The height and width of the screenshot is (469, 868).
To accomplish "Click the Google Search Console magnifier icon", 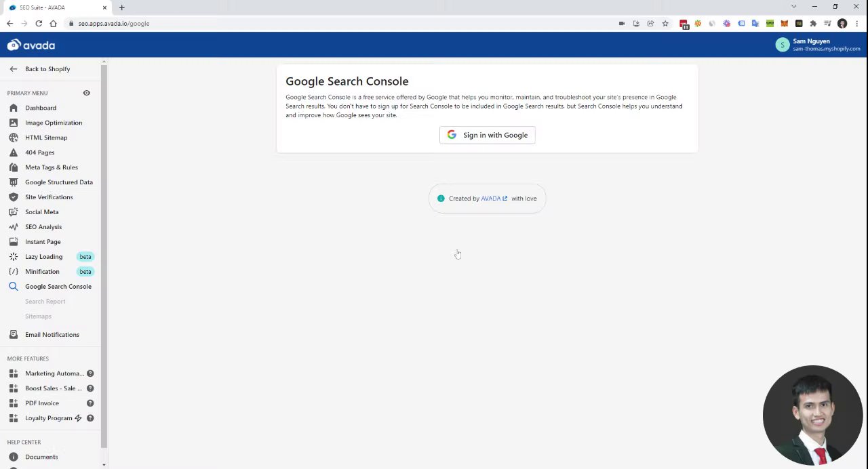I will point(14,287).
